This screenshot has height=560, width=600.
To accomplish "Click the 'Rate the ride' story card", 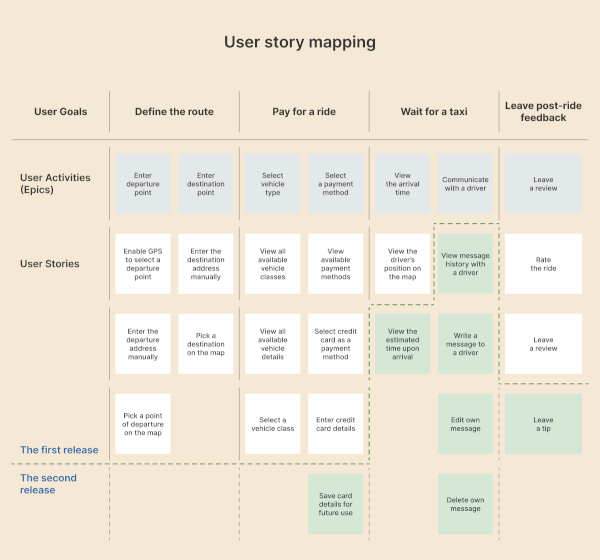I will click(543, 264).
